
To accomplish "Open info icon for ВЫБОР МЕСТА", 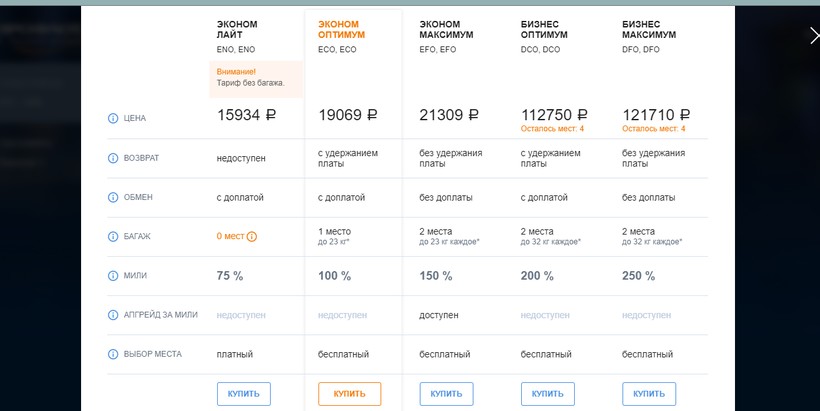I will pos(112,354).
